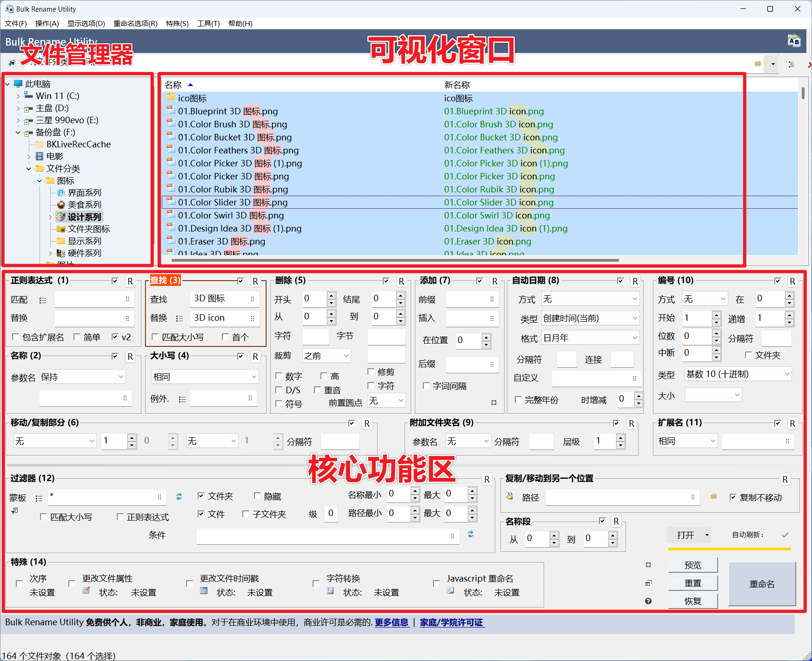Click the list view icon in top toolbar

pyautogui.click(x=791, y=64)
